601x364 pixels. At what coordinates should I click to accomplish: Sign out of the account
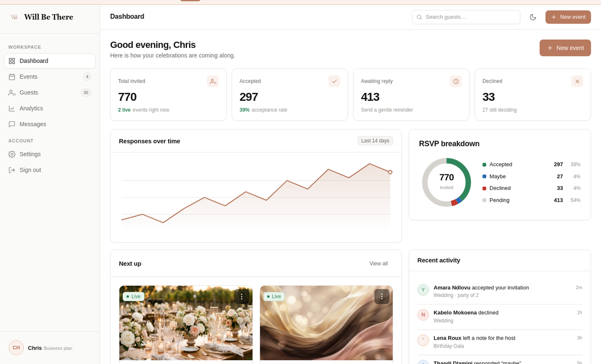[x=50, y=170]
